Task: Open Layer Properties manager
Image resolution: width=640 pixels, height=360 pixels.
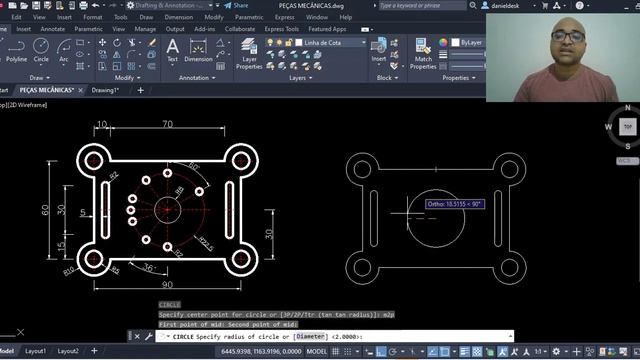Action: pos(249,54)
